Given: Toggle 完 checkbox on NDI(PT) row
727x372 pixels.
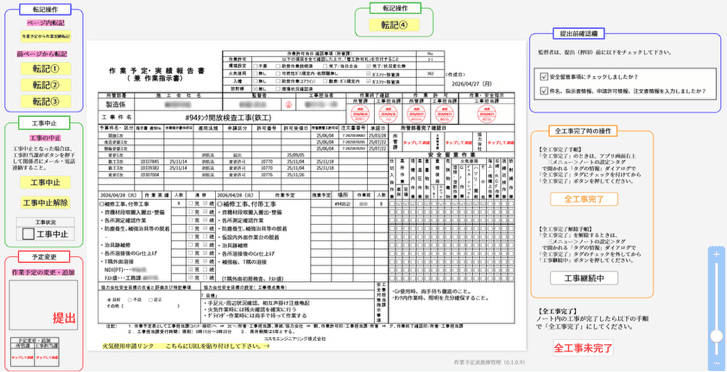Looking at the screenshot, I should (190, 269).
